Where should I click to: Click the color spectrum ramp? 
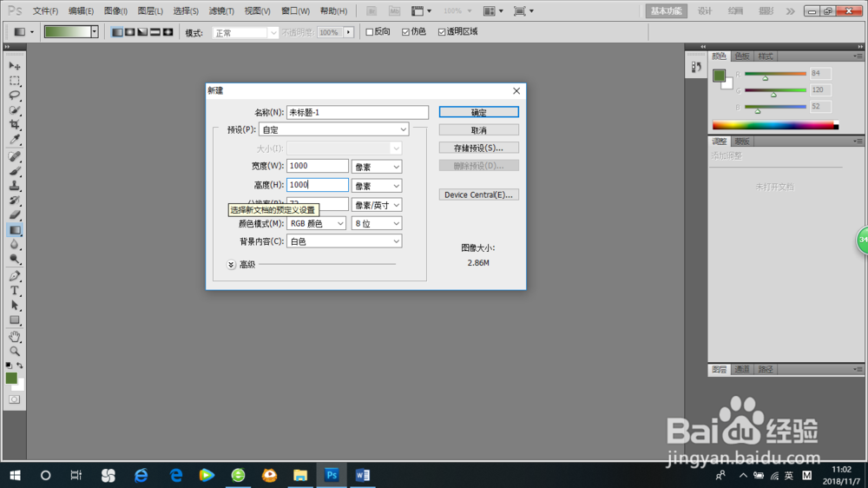[x=775, y=125]
